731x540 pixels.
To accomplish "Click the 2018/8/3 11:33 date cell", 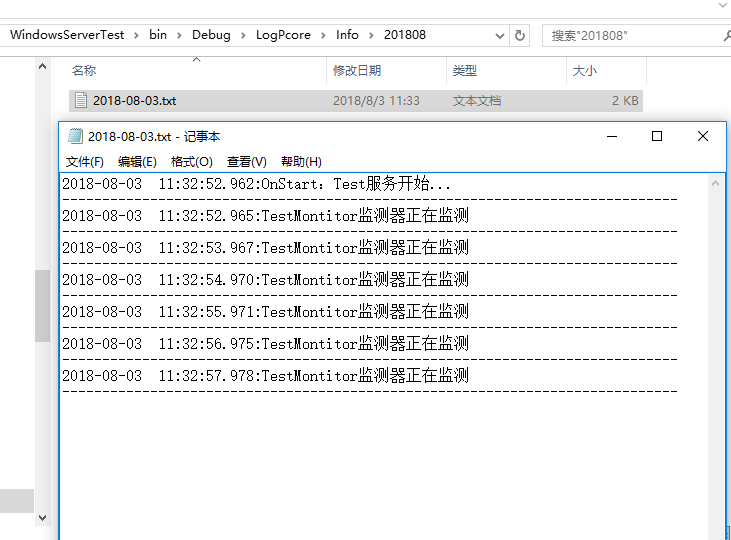I will (376, 101).
